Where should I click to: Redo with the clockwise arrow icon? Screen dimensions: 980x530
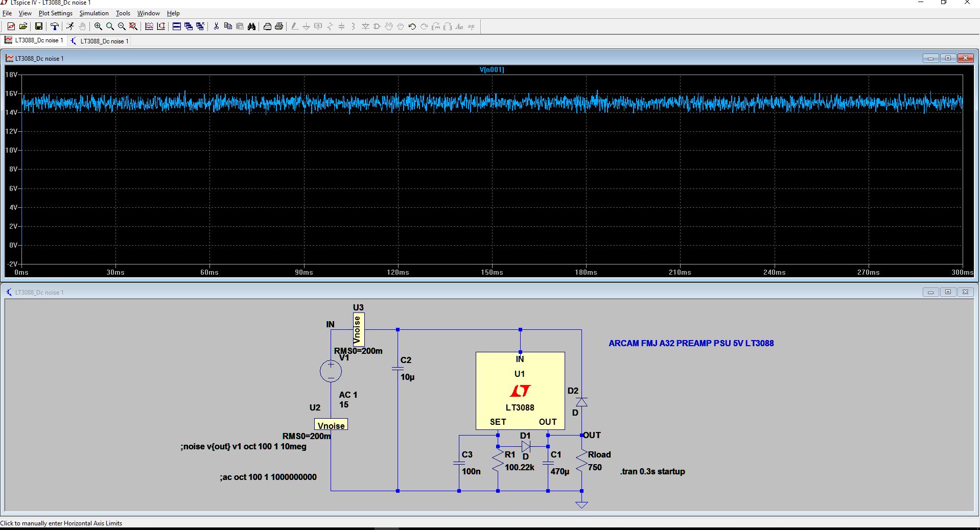[x=424, y=27]
